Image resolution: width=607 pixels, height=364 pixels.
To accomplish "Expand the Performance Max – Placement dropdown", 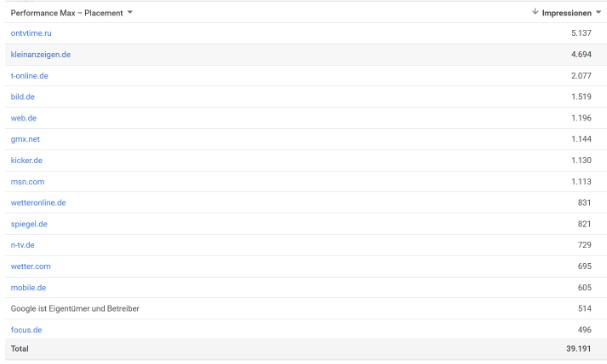I will tap(130, 12).
